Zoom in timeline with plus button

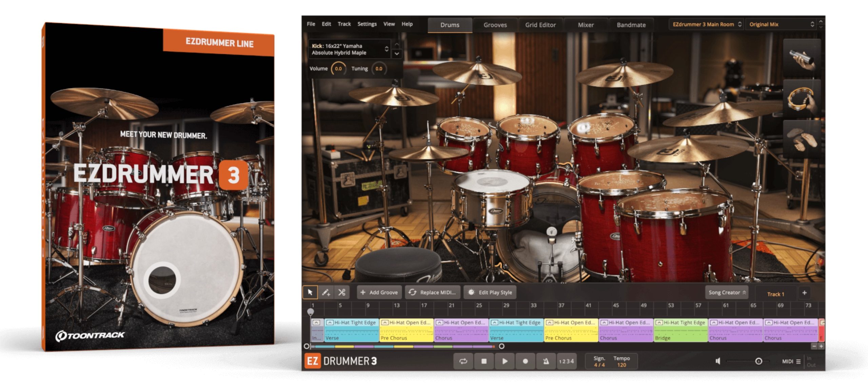coord(821,346)
